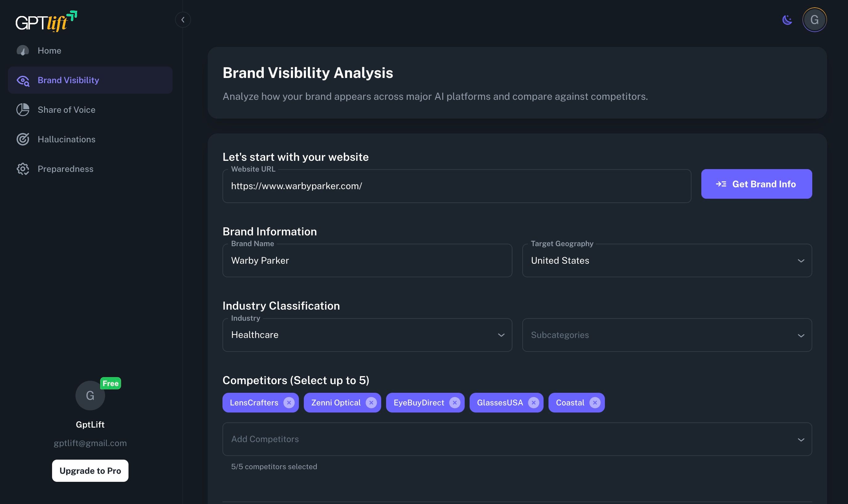
Task: Click the Brand Visibility eye icon
Action: coord(23,80)
